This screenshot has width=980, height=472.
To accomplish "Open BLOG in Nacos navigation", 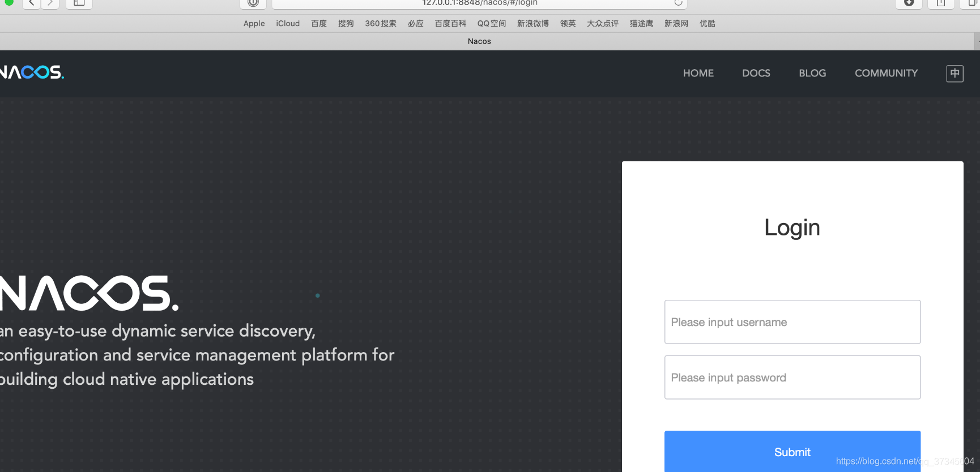I will pos(812,73).
